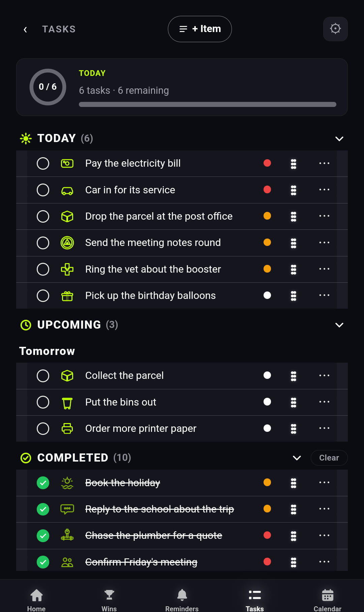Click the printer icon on Order more printer paper

pyautogui.click(x=67, y=428)
